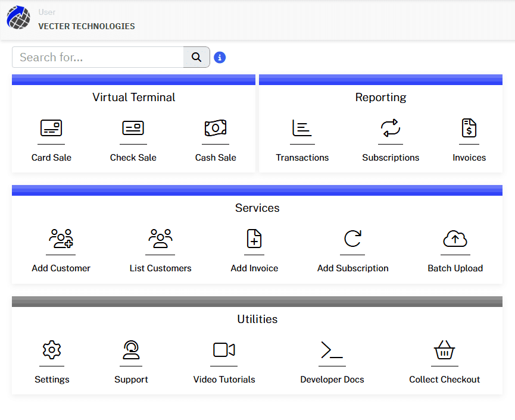Screen dimensions: 515x420
Task: Open the blue info icon
Action: click(220, 57)
